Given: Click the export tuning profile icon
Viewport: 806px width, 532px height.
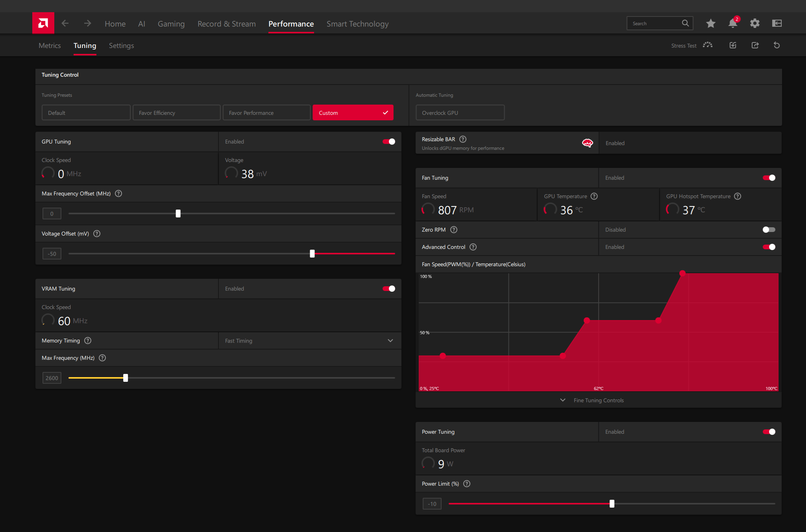Looking at the screenshot, I should pyautogui.click(x=755, y=45).
